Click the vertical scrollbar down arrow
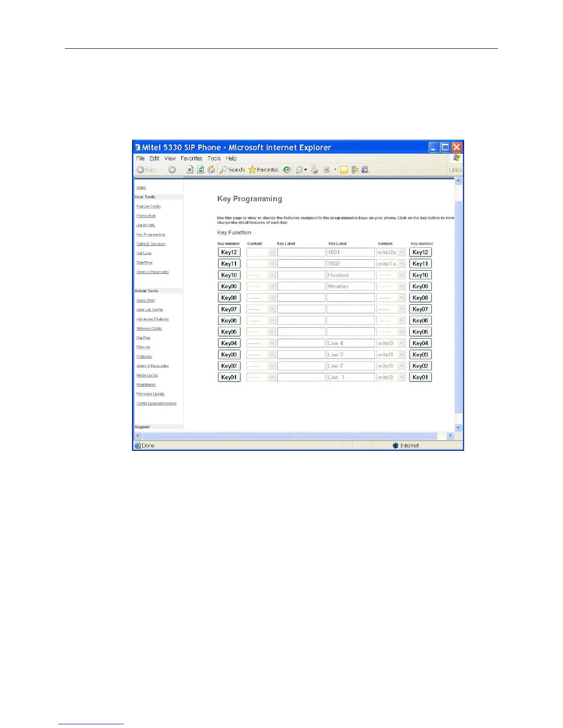Screen dimensions: 563x728 coord(458,427)
